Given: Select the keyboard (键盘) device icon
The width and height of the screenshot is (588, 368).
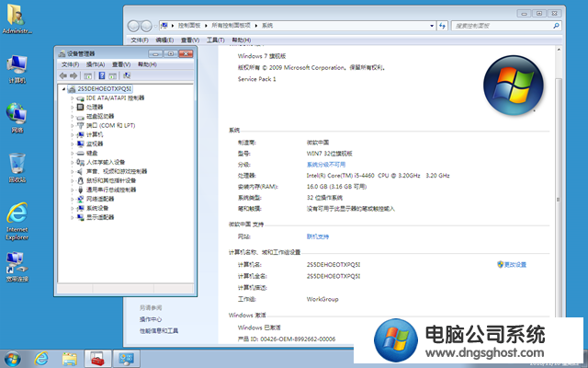Looking at the screenshot, I should tap(80, 154).
